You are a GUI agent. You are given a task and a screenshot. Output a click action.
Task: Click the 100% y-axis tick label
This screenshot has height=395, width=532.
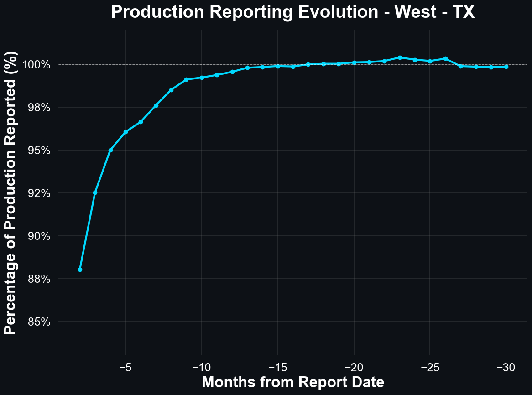(37, 65)
